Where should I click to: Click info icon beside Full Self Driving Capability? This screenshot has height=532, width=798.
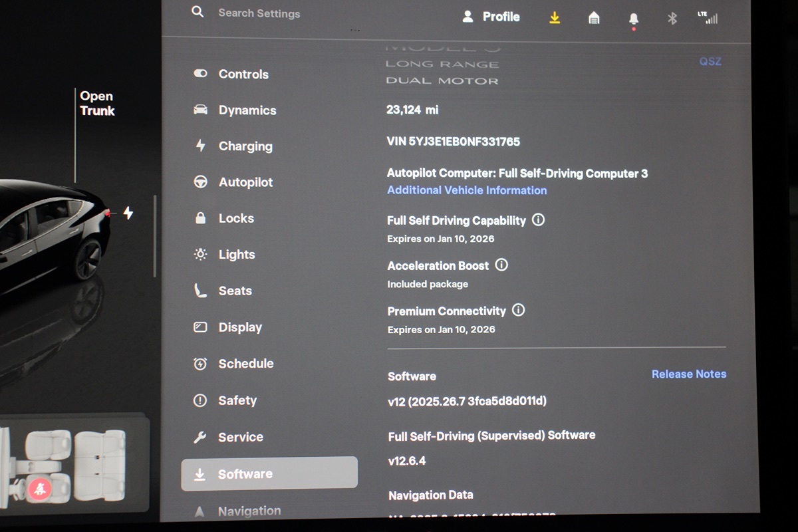point(539,220)
